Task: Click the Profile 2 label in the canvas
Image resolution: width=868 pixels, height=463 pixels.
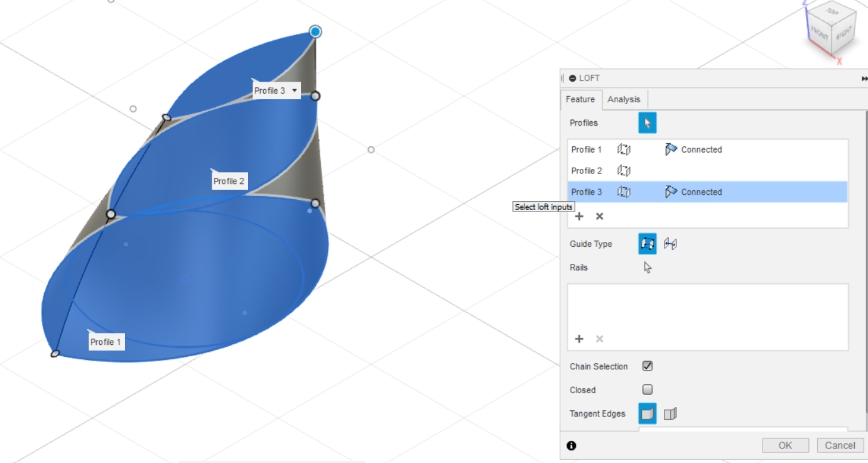Action: tap(229, 181)
